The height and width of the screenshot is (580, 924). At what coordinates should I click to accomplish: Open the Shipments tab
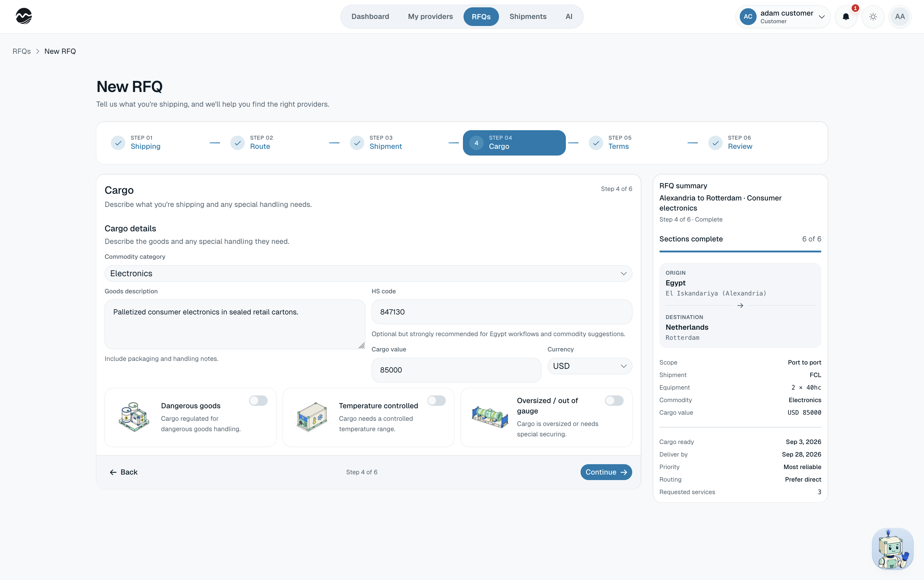[528, 17]
